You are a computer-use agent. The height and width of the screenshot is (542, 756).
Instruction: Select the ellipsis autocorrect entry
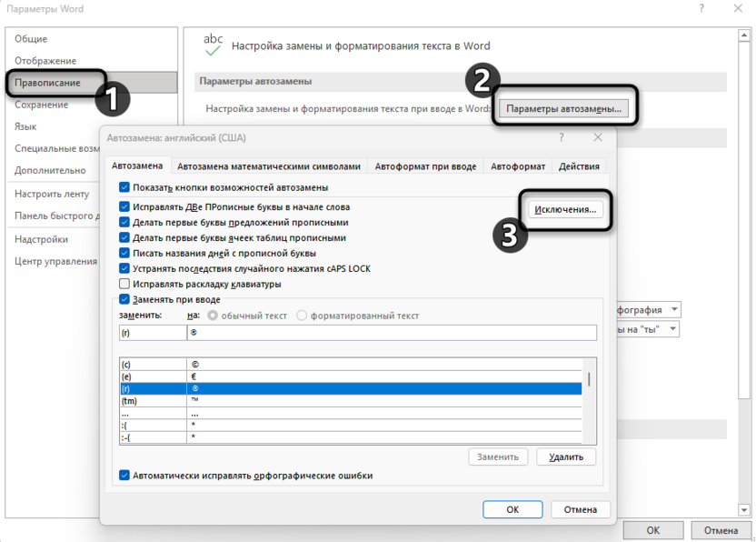point(351,413)
